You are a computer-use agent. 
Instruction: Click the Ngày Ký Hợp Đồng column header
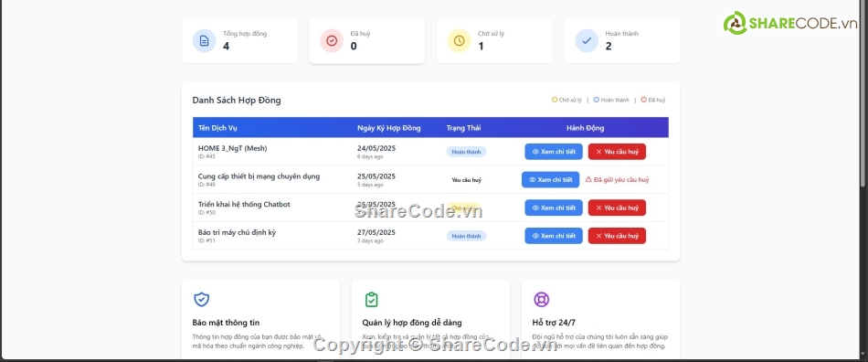[388, 128]
